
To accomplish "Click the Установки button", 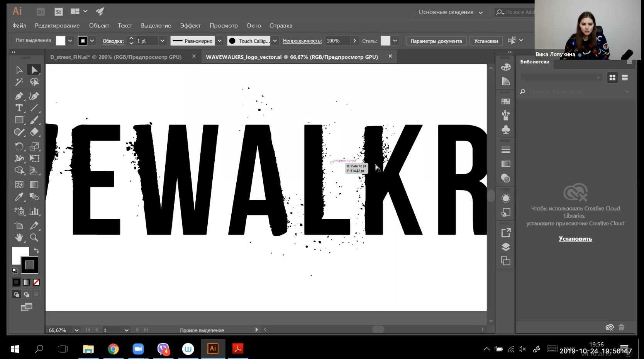I will [x=486, y=41].
